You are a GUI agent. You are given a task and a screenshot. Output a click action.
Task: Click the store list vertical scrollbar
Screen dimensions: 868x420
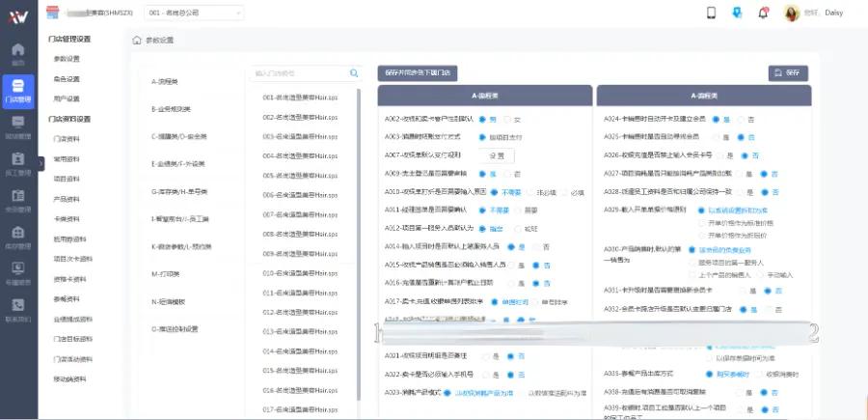pos(359,244)
